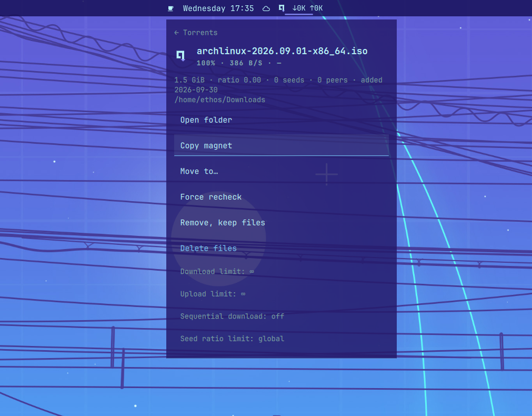Screen dimensions: 532x416
Task: Open the cloud weather icon in top bar
Action: coord(266,8)
